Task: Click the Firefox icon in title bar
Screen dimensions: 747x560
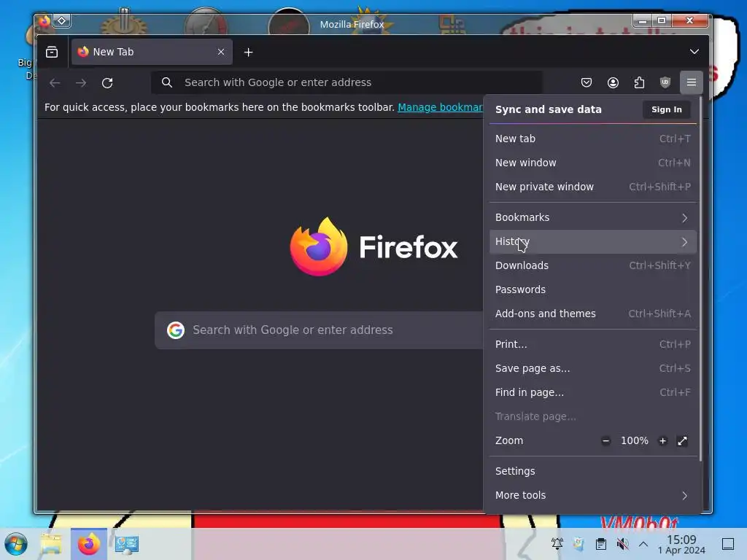Action: (44, 21)
